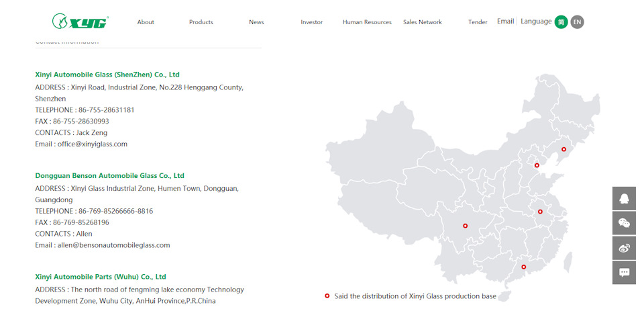Click the fax number 86-755-28630993
The image size is (644, 309).
[x=81, y=122]
